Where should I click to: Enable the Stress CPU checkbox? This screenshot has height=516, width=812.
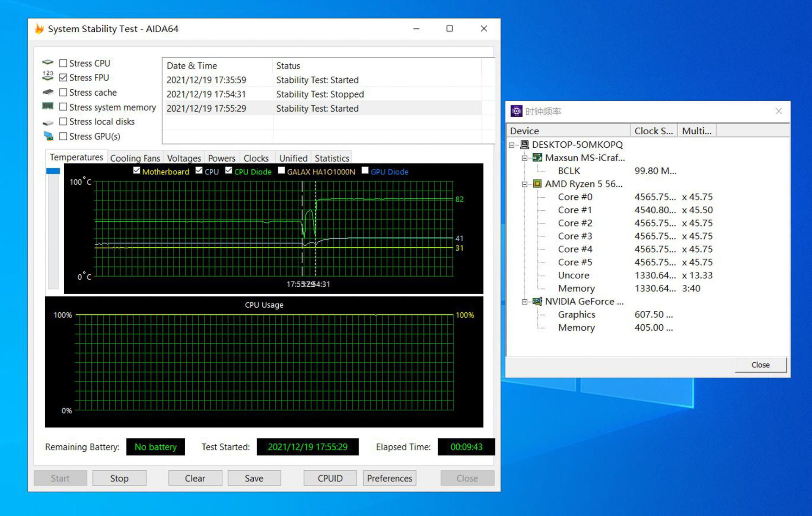click(x=63, y=63)
